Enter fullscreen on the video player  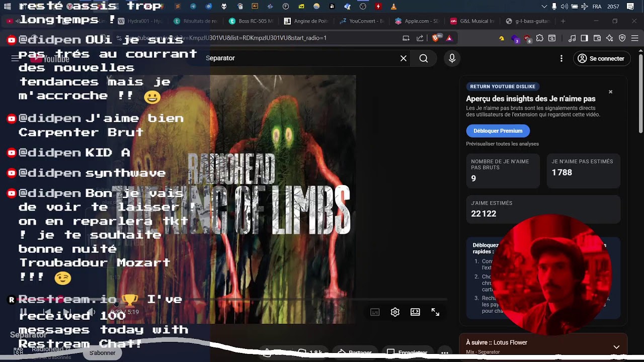pos(435,312)
